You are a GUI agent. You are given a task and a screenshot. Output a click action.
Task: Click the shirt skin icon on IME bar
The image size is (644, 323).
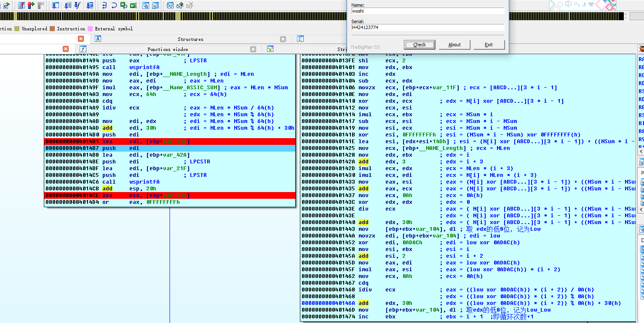pyautogui.click(x=591, y=4)
